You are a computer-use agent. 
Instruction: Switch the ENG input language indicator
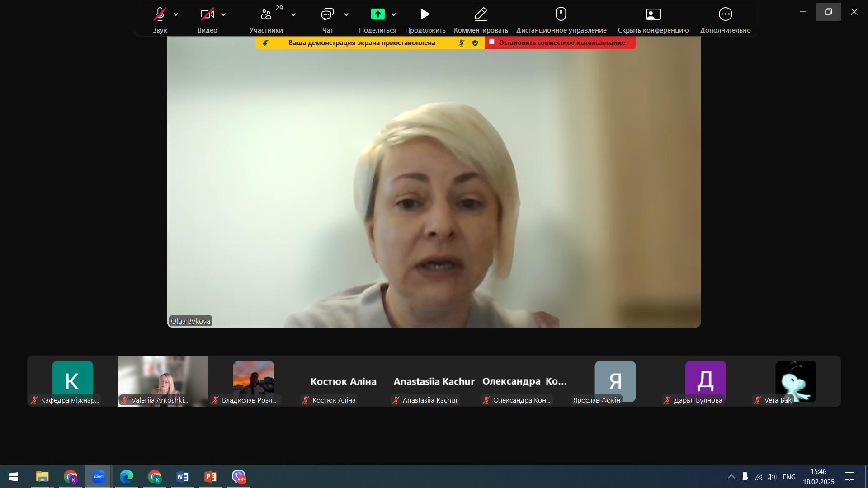pyautogui.click(x=789, y=477)
